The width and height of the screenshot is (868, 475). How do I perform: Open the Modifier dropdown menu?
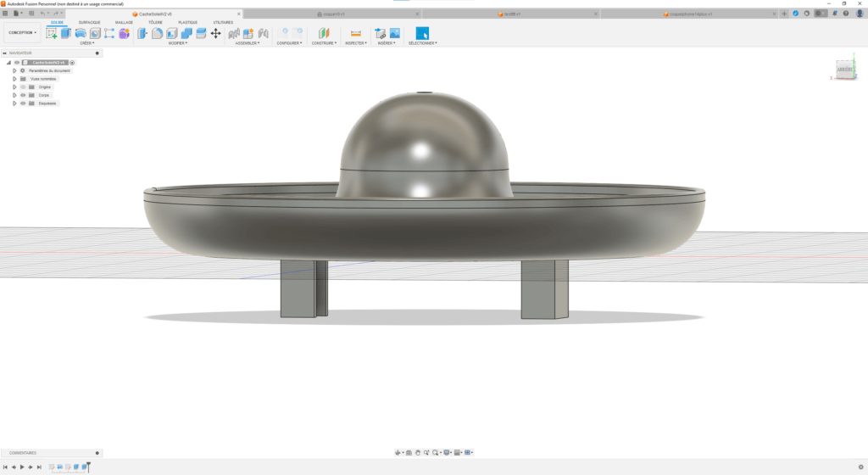(178, 43)
